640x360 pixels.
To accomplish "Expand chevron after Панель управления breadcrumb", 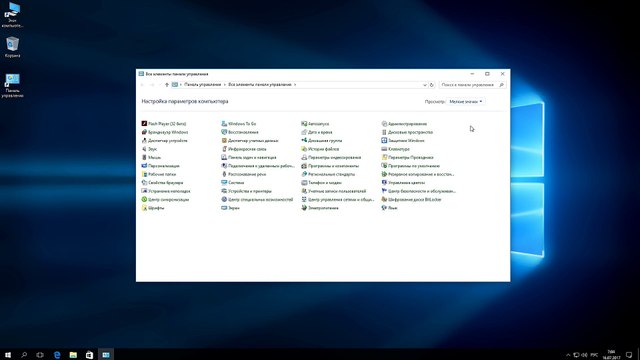I will (x=224, y=85).
